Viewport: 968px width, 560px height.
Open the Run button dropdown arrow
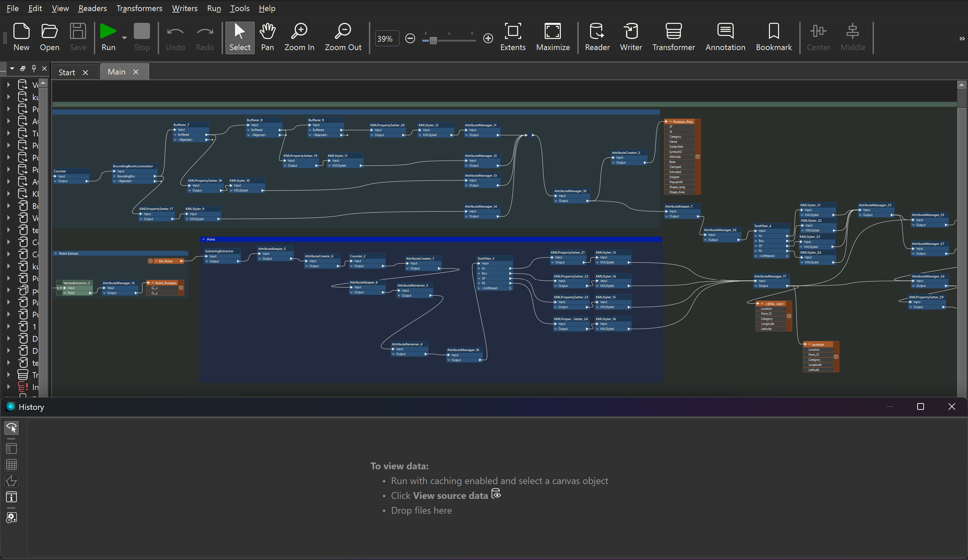tap(124, 38)
